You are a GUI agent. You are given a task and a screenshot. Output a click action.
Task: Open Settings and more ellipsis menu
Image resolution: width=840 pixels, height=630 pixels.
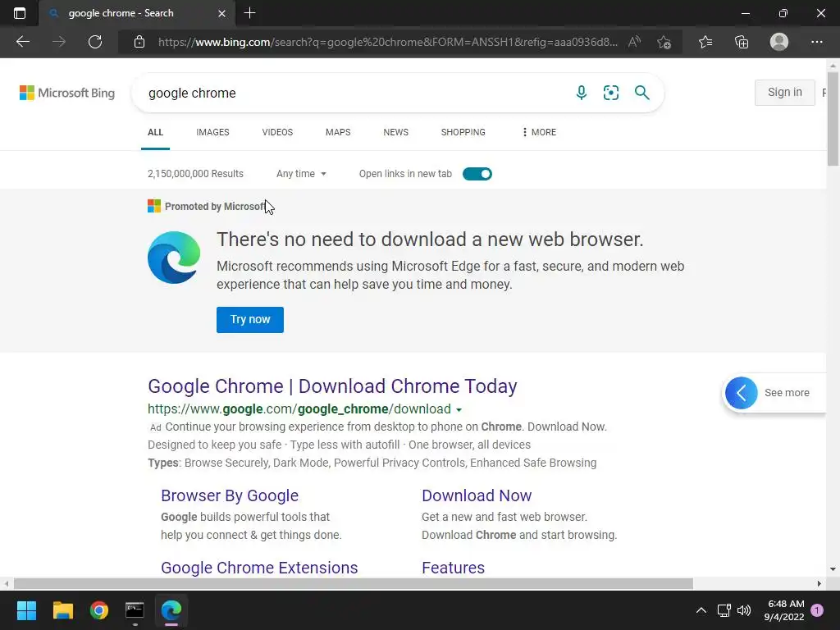pyautogui.click(x=816, y=42)
